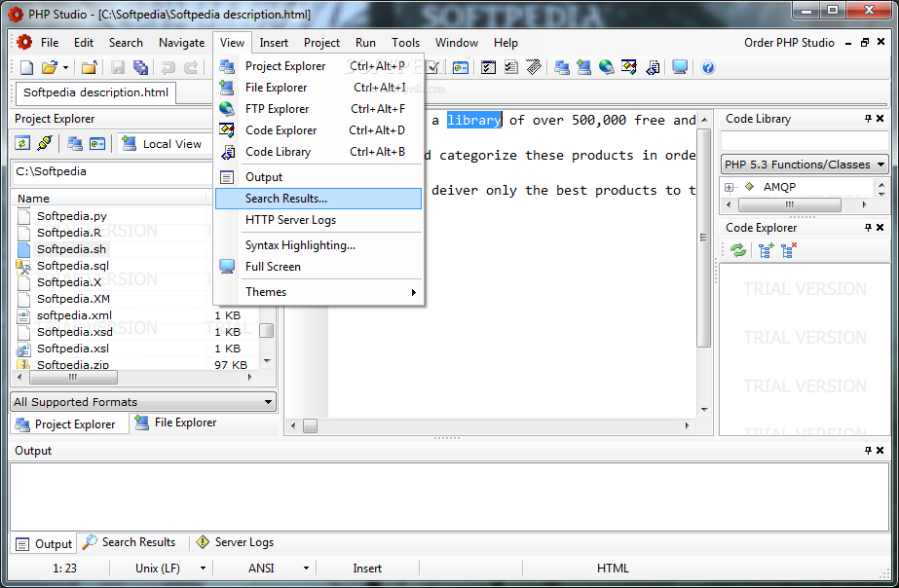Expand the AMQP tree node

729,188
